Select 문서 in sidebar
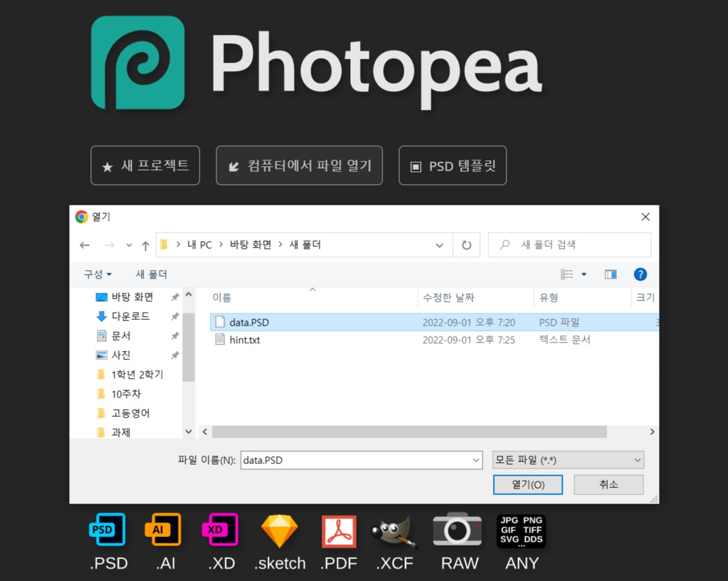Image resolution: width=728 pixels, height=581 pixels. click(x=121, y=336)
